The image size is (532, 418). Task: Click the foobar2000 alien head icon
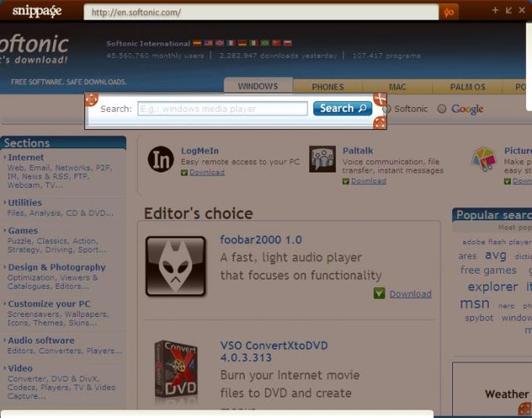click(176, 266)
